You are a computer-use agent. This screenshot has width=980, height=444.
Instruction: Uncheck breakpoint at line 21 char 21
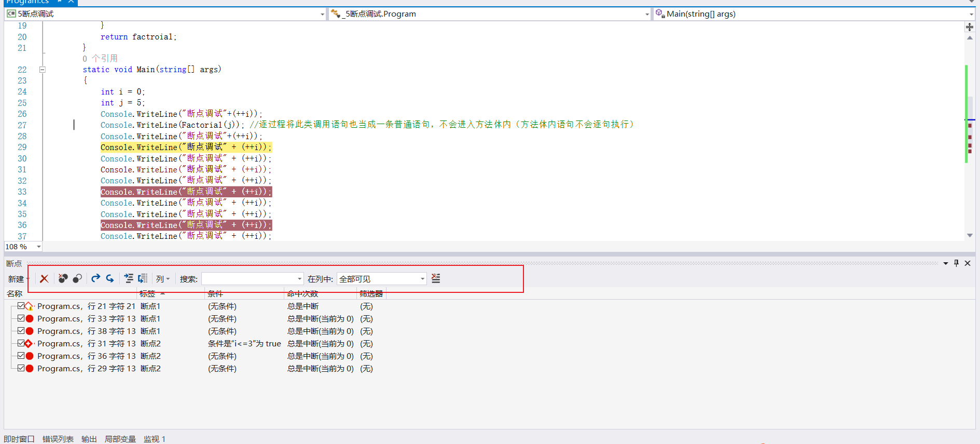coord(21,306)
